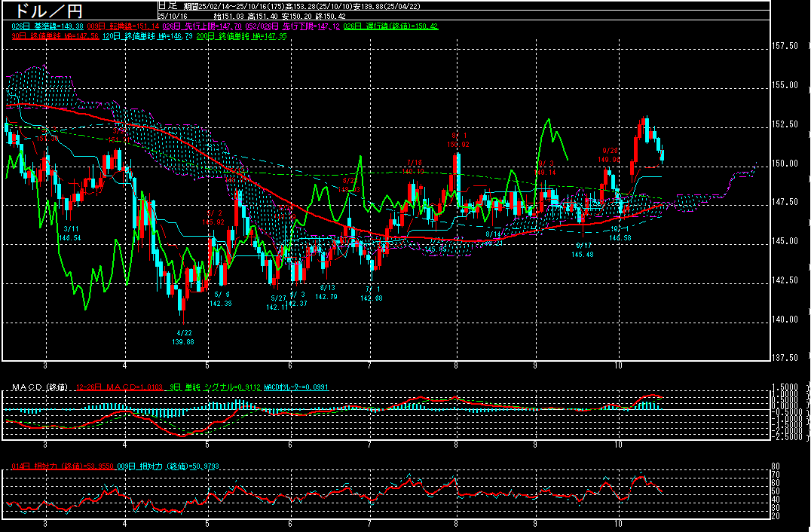Click the 3/11 low marker 146.54
This screenshot has width=811, height=532.
[x=72, y=232]
